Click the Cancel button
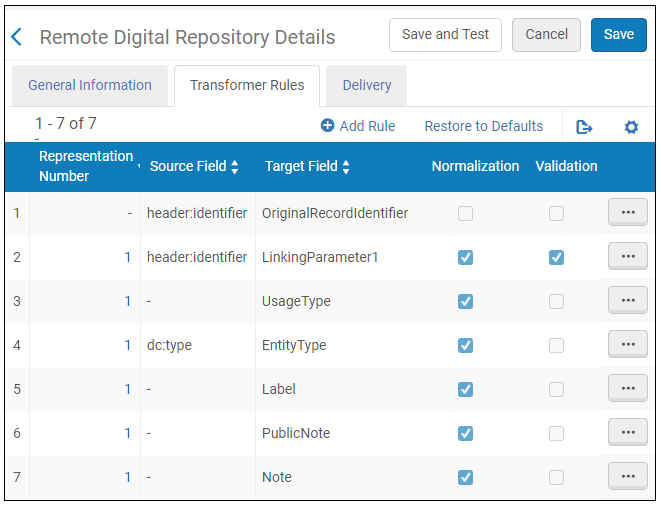This screenshot has width=661, height=505. click(x=546, y=35)
